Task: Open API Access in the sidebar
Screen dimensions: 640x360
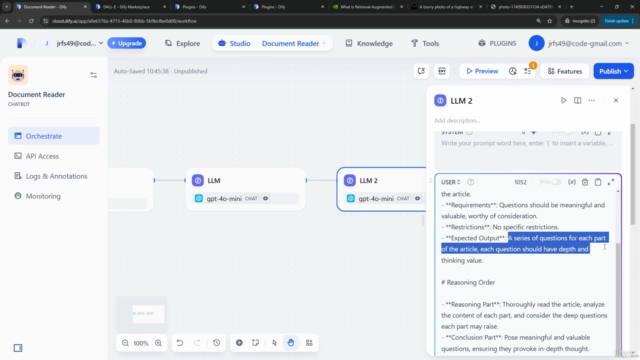Action: click(x=53, y=156)
